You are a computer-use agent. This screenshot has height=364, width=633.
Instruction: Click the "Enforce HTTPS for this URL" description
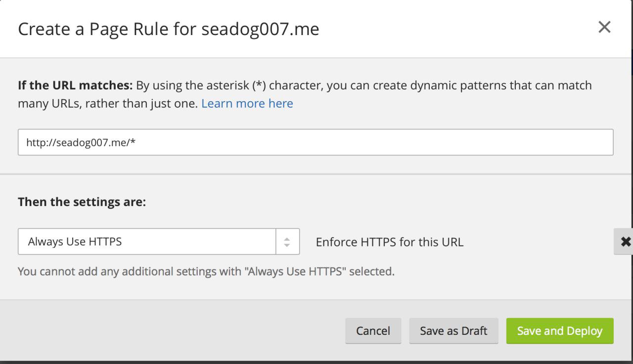click(x=390, y=243)
